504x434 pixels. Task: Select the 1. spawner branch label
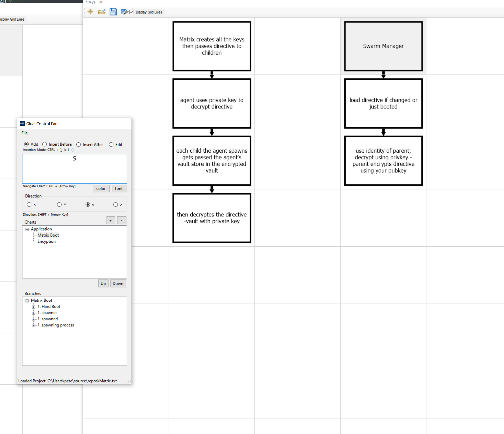(x=47, y=313)
